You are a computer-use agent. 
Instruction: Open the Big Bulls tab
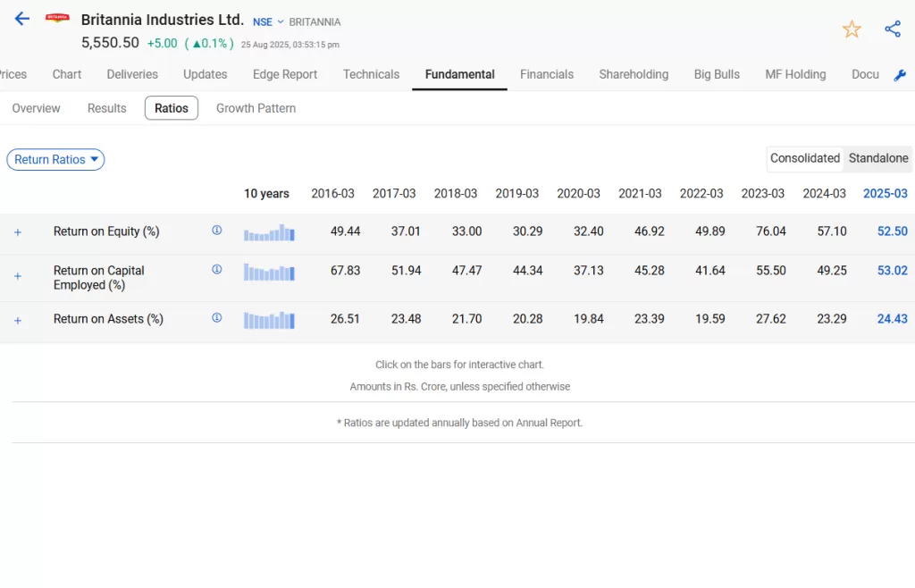click(x=717, y=75)
